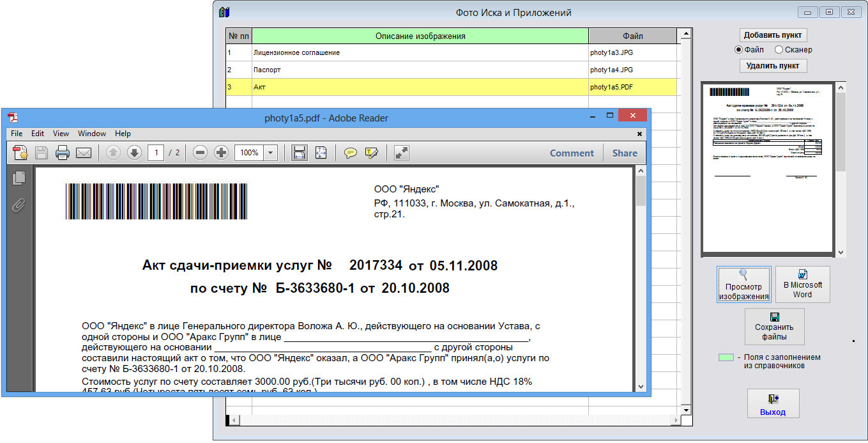Go to next page arrow in Adobe Reader
This screenshot has height=443, width=868.
coord(134,153)
